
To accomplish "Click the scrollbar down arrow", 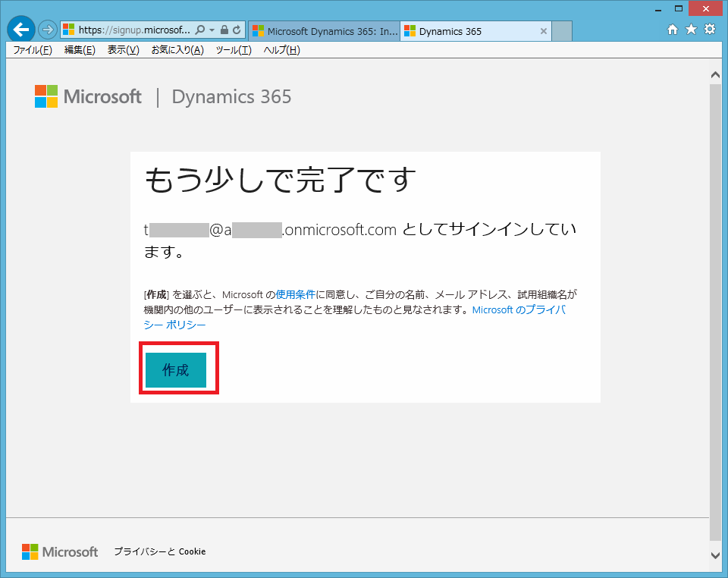I will (715, 554).
